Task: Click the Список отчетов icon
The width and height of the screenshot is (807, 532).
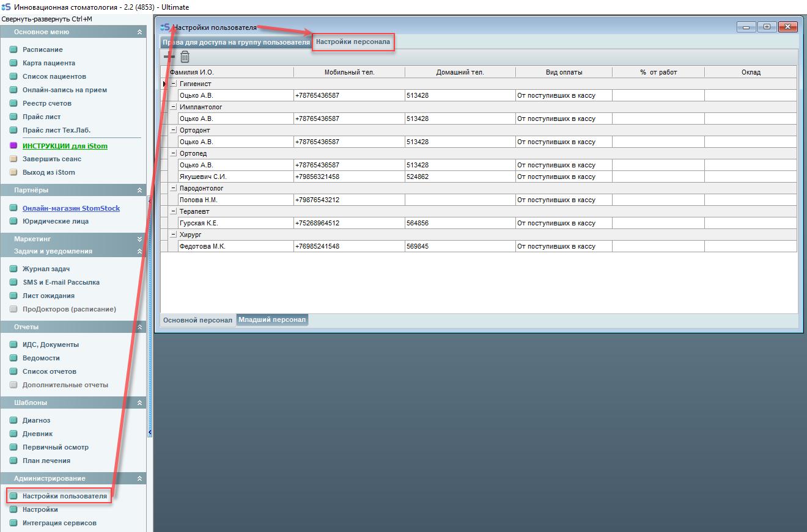Action: tap(13, 371)
